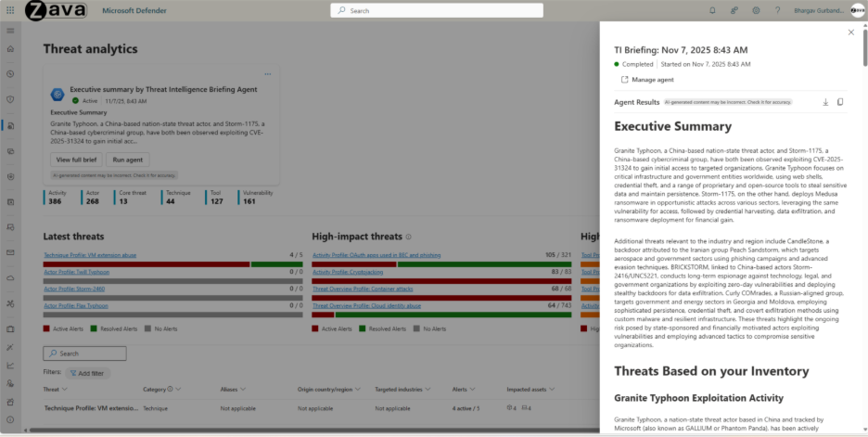Screen dimensions: 868x437
Task: Open the settings gear icon in the header
Action: point(756,10)
